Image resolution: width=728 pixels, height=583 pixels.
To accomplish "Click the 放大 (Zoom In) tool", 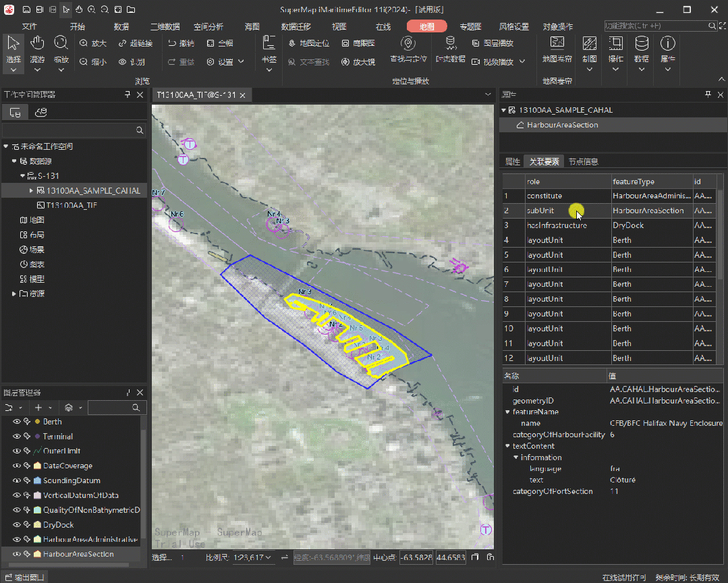I will pos(93,43).
